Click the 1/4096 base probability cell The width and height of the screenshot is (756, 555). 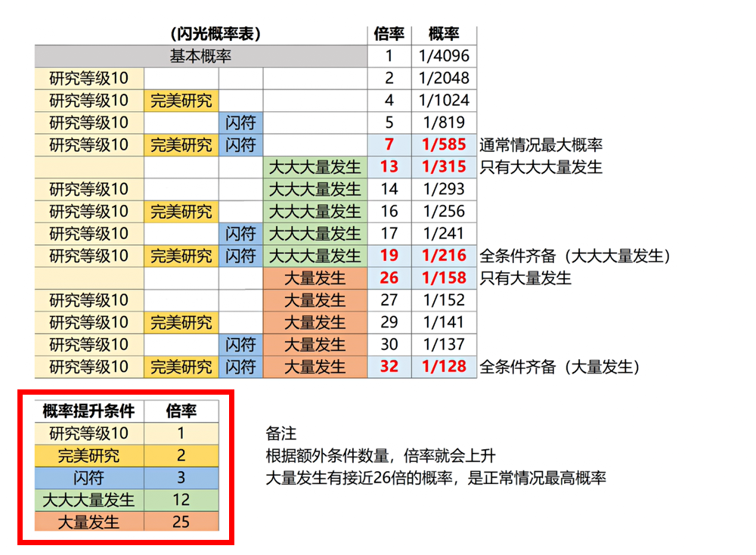pos(444,56)
